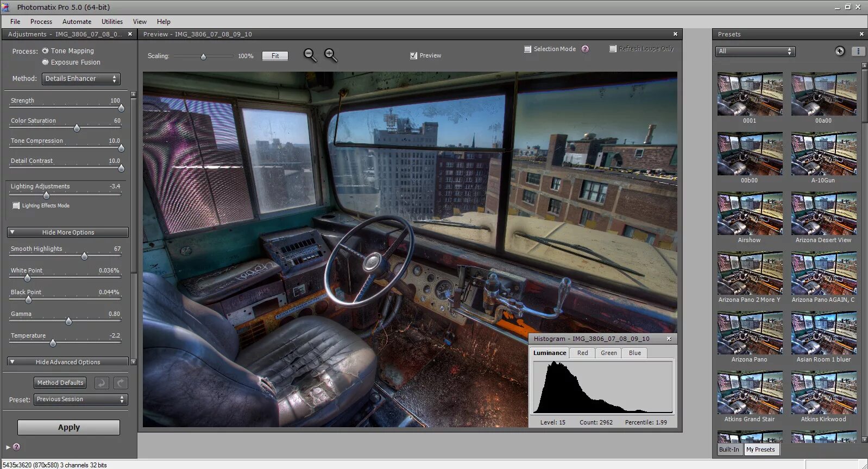Apply the Airshow preset thumbnail
This screenshot has height=469, width=868.
pos(750,213)
